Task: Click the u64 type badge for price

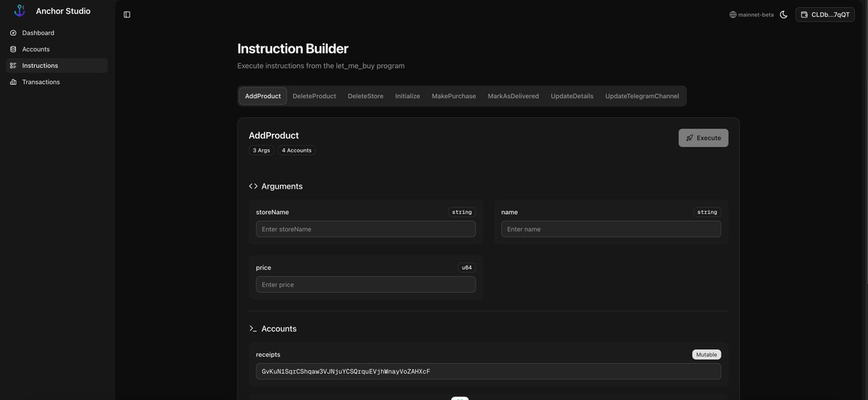Action: point(467,268)
